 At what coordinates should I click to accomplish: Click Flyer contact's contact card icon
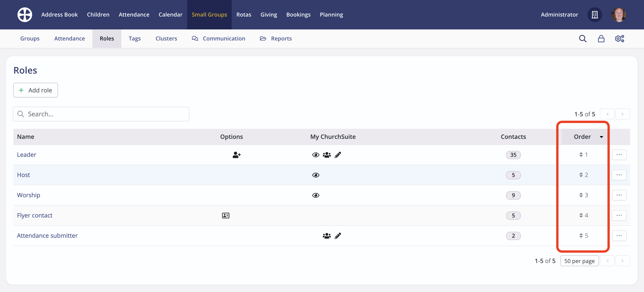pos(225,215)
